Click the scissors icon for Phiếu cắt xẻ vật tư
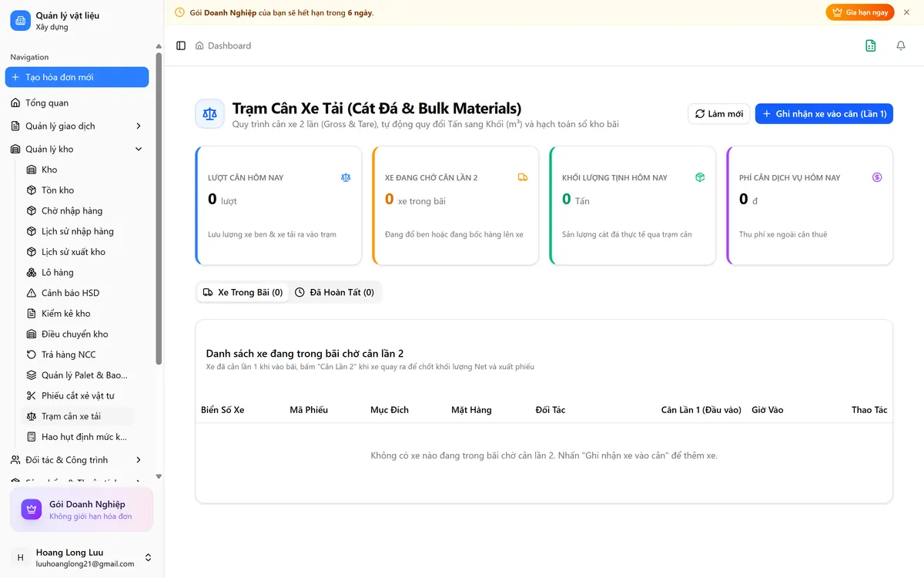Screen dimensions: 924x578 (32, 395)
